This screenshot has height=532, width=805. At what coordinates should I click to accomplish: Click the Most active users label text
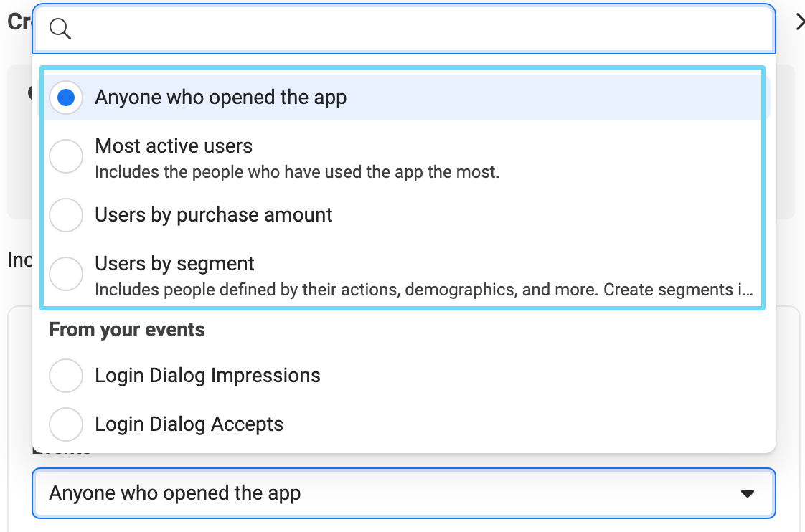click(174, 146)
